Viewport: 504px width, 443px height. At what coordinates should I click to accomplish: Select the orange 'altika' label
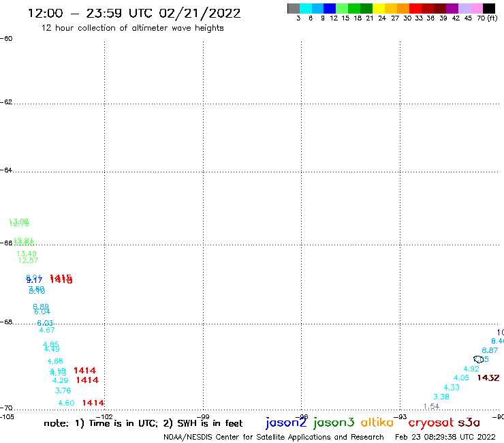pos(377,423)
